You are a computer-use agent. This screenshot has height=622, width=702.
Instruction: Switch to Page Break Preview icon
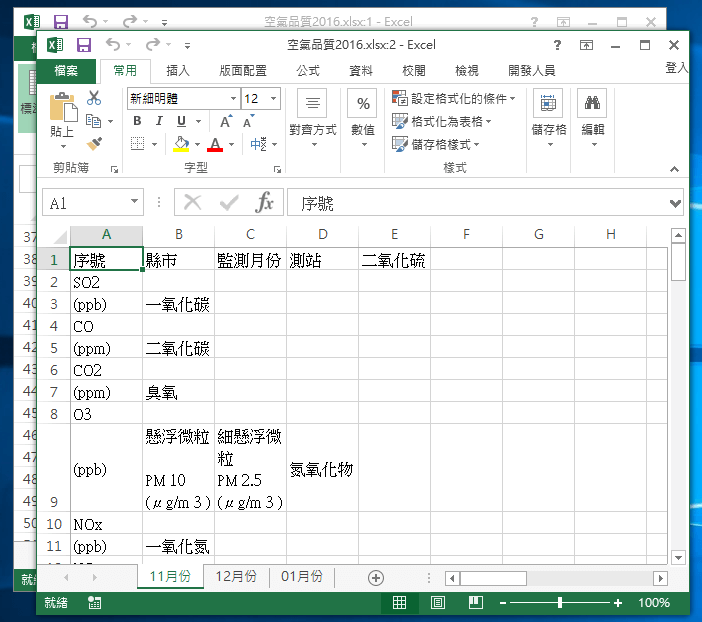pos(475,603)
